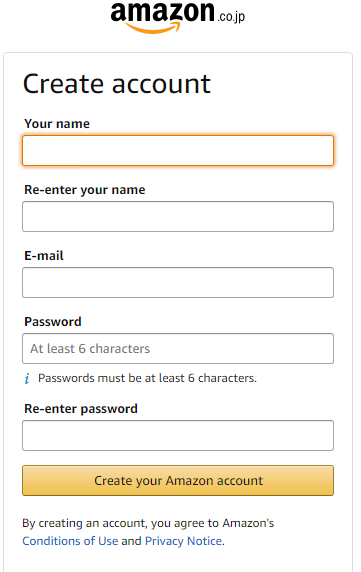Click the Amazon.co.jp logo
This screenshot has width=361, height=572.
[178, 17]
